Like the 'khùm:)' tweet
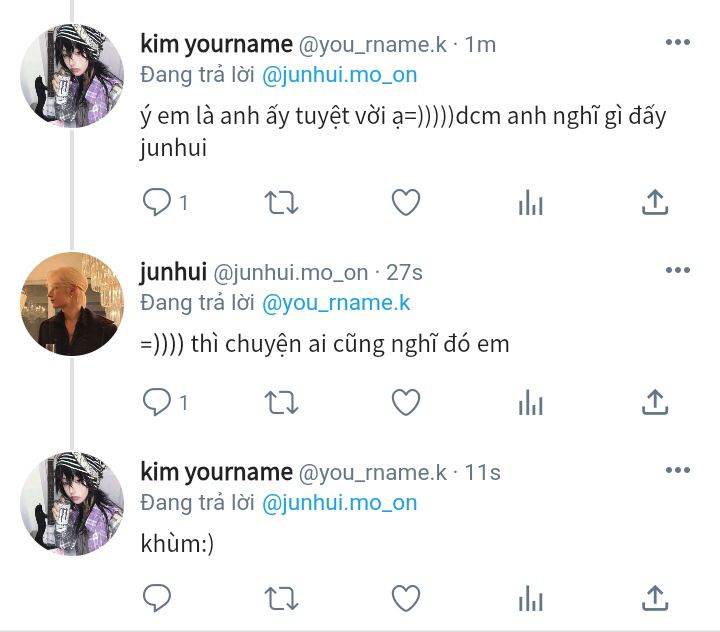Image resolution: width=720 pixels, height=632 pixels. click(x=406, y=598)
